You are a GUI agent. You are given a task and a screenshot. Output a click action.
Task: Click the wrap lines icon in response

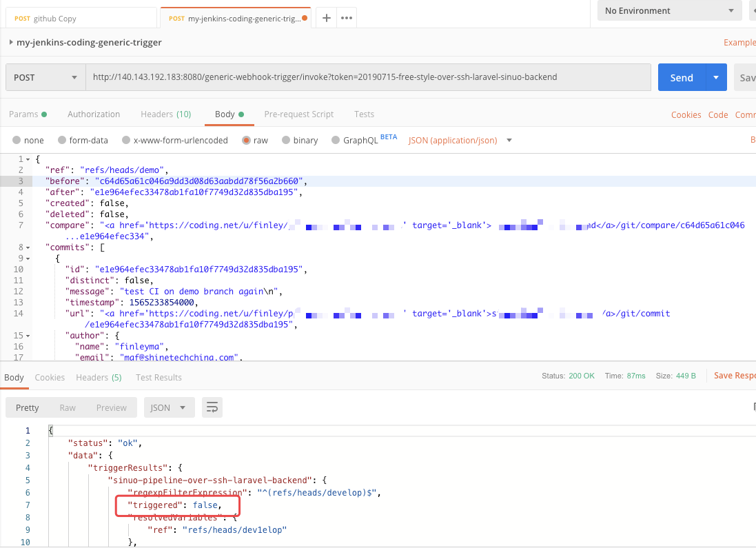click(x=212, y=407)
